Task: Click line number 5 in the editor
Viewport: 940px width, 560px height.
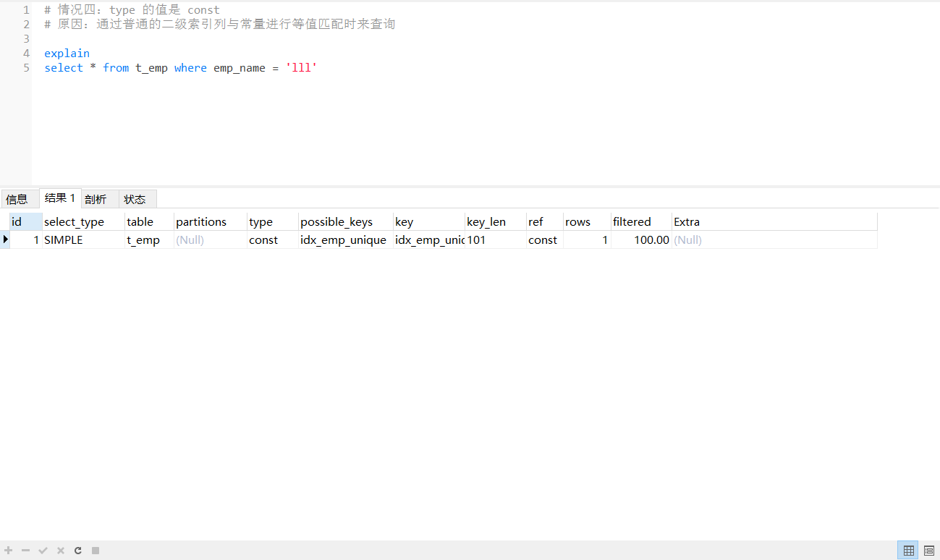Action: tap(25, 67)
